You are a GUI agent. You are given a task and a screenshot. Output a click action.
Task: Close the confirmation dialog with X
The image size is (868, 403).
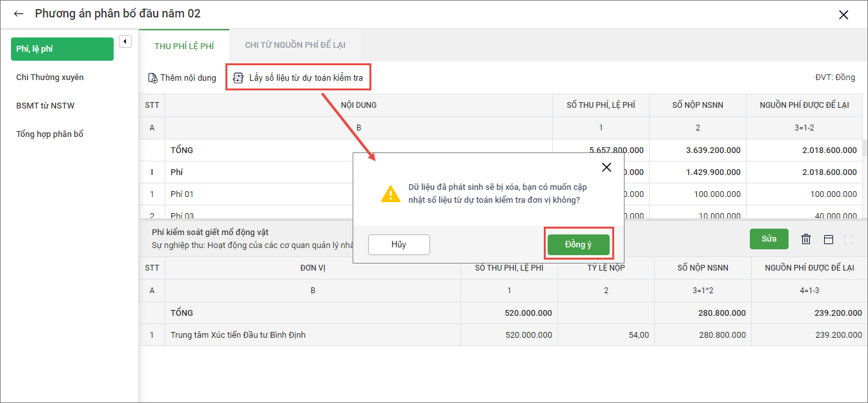click(606, 167)
